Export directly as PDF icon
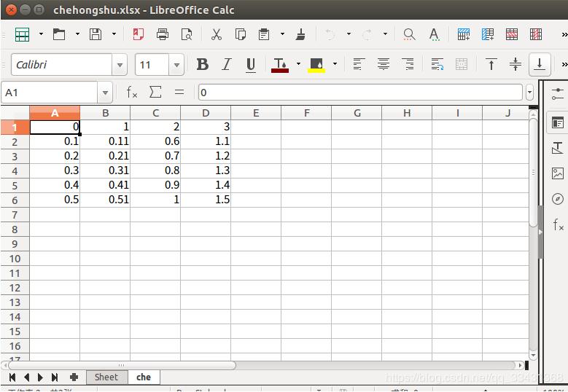The width and height of the screenshot is (568, 392). click(x=139, y=34)
